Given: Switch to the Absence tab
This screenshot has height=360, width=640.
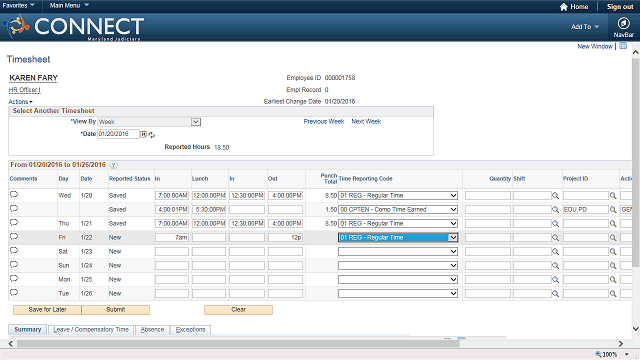Looking at the screenshot, I should [152, 329].
